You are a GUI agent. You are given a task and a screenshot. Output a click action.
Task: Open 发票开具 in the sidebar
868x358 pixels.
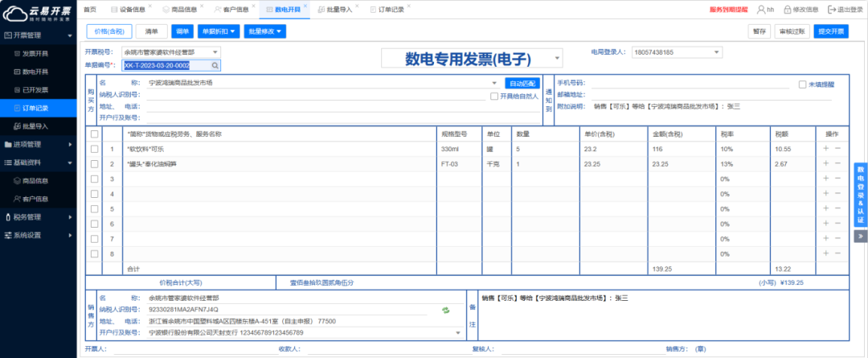[35, 54]
